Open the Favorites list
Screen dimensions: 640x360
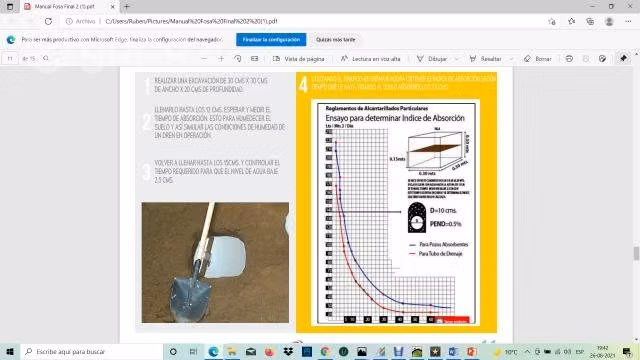click(x=571, y=21)
